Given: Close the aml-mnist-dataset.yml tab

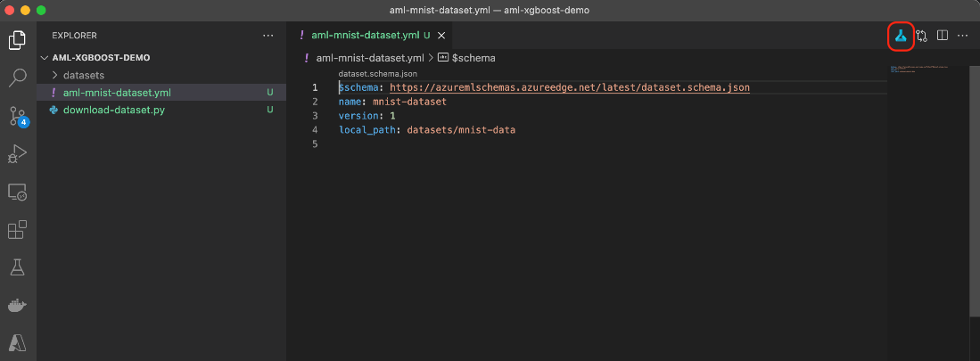Looking at the screenshot, I should coord(441,36).
